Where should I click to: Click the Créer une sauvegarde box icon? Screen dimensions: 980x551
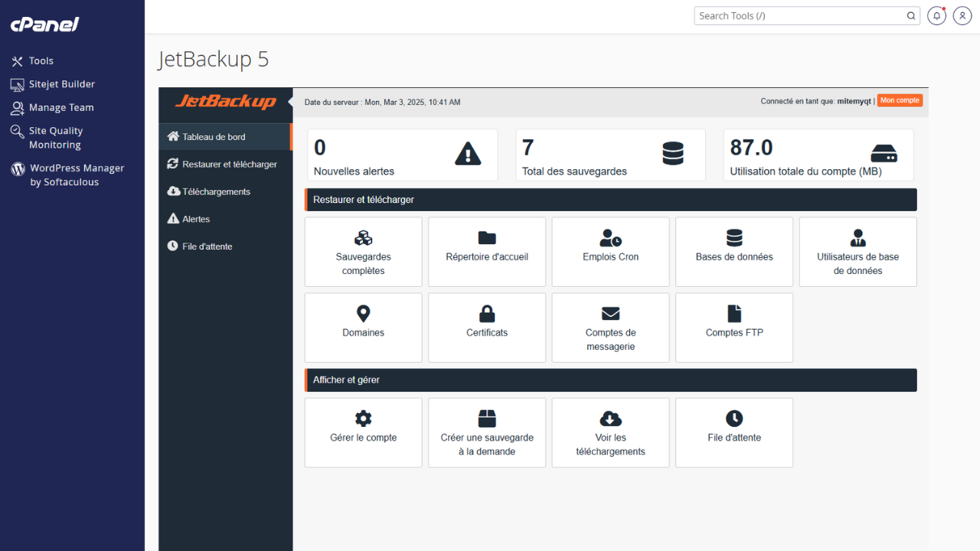[487, 419]
